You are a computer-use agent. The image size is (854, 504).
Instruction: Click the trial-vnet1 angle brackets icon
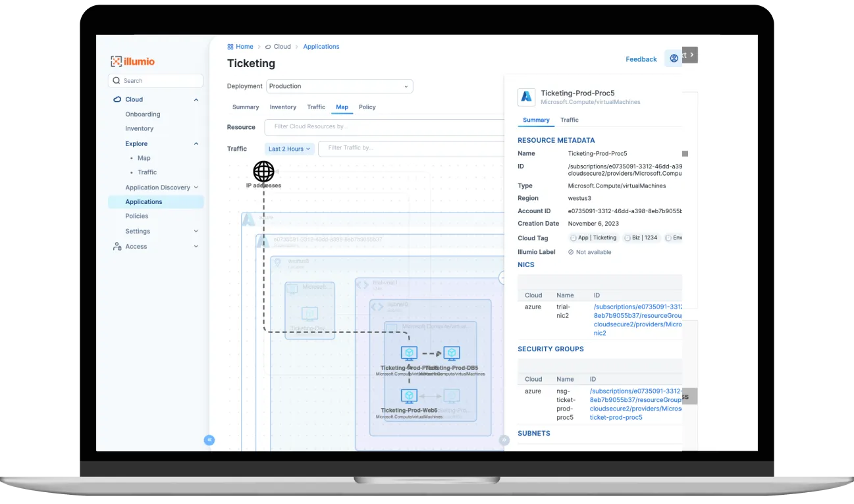[x=362, y=284]
